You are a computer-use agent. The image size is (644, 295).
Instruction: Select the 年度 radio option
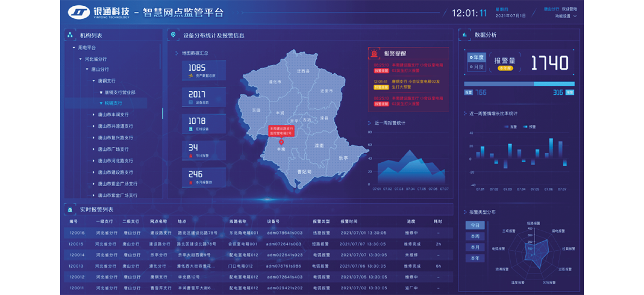[x=477, y=57]
